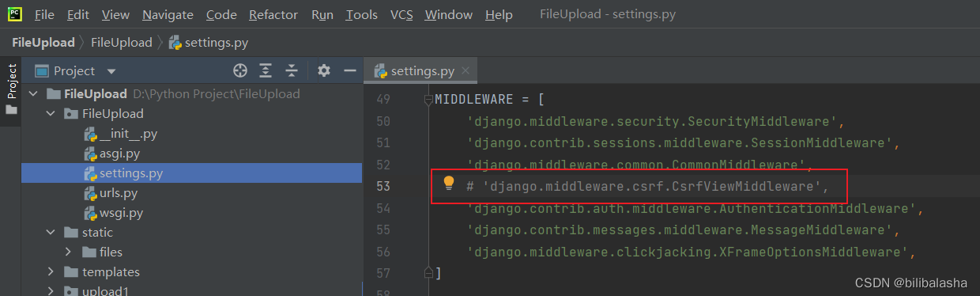Open the View menu
The height and width of the screenshot is (296, 980).
pyautogui.click(x=115, y=15)
